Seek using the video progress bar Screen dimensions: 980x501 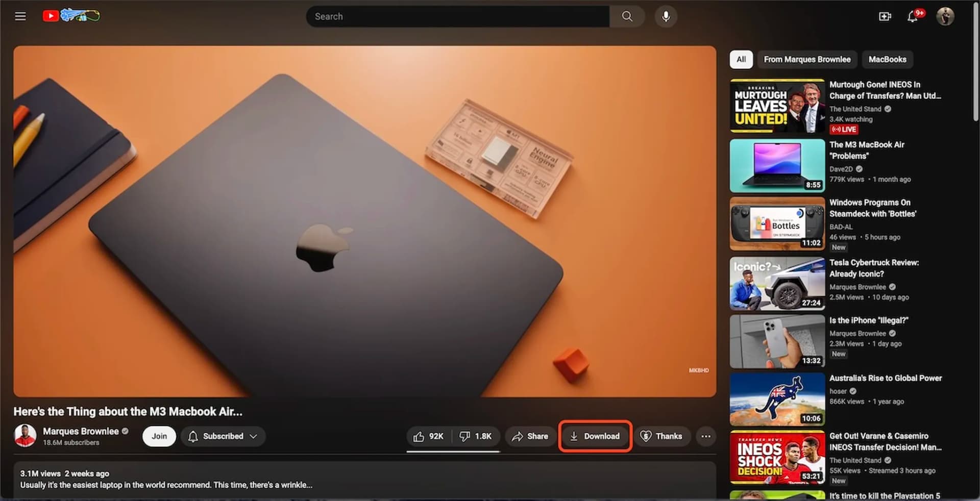[452, 452]
